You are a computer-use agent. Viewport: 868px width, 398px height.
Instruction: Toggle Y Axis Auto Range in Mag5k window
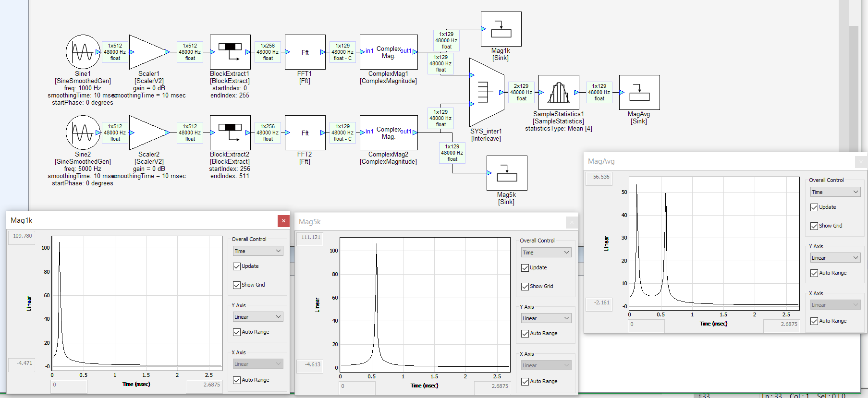coord(525,334)
